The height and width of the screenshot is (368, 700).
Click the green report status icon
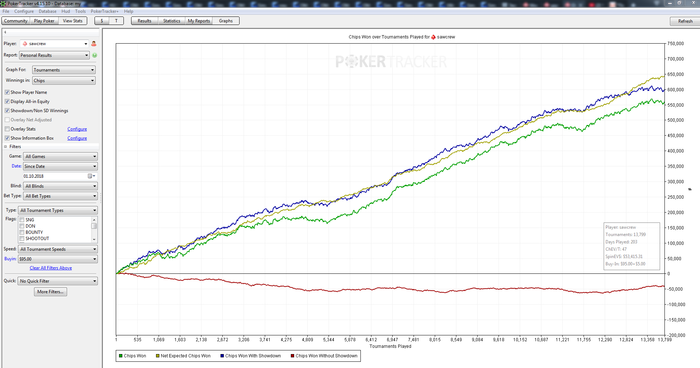(95, 55)
